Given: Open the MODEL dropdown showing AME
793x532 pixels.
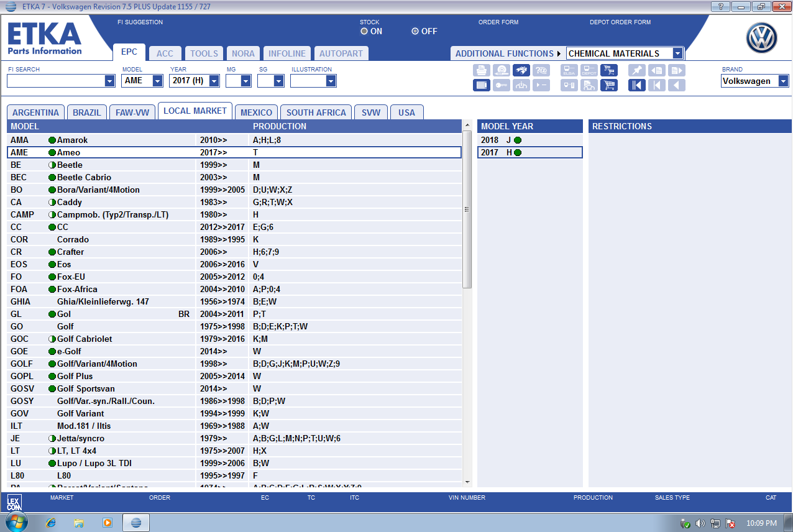Looking at the screenshot, I should pos(158,81).
